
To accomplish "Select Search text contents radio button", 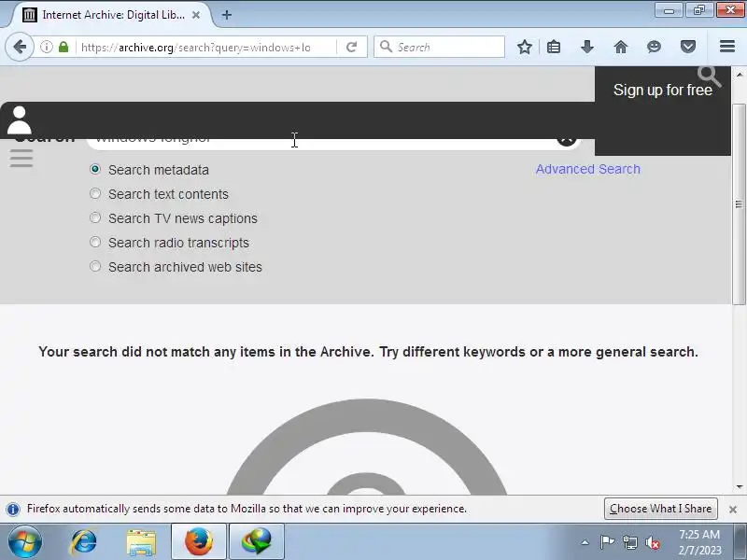I will [x=95, y=193].
